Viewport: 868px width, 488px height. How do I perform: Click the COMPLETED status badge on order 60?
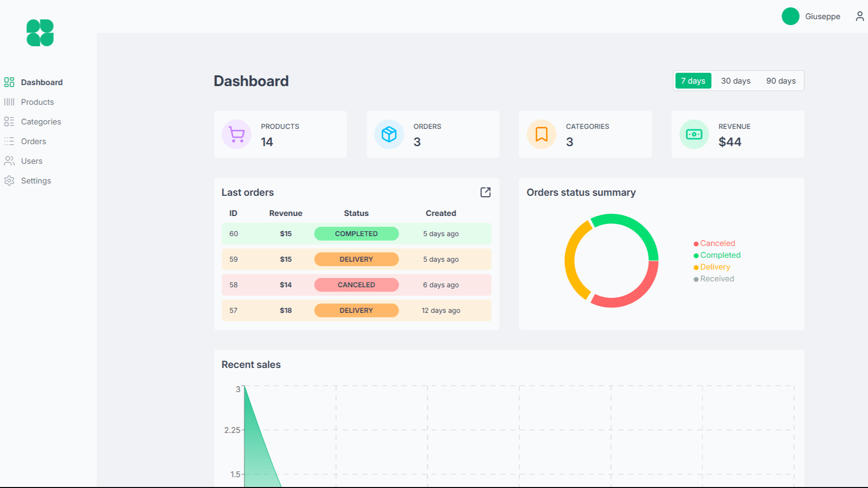pyautogui.click(x=356, y=234)
